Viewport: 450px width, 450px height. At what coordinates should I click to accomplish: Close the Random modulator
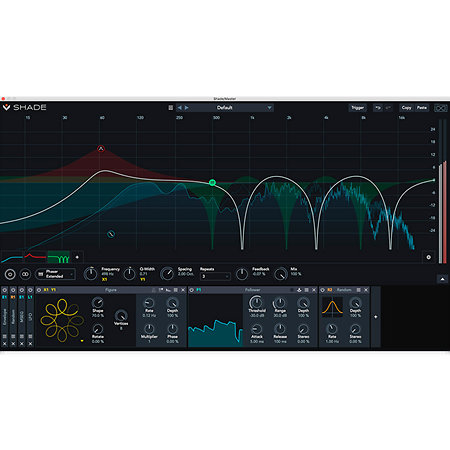coord(366,290)
